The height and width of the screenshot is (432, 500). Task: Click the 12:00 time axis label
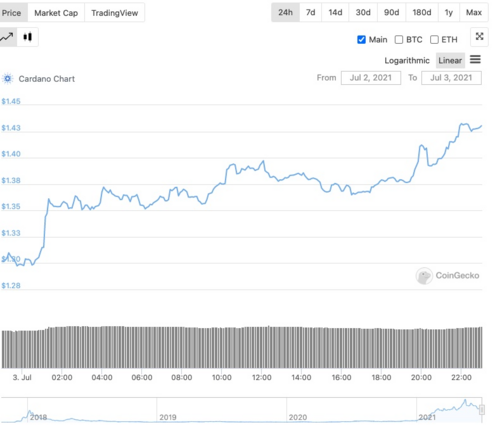coord(262,378)
